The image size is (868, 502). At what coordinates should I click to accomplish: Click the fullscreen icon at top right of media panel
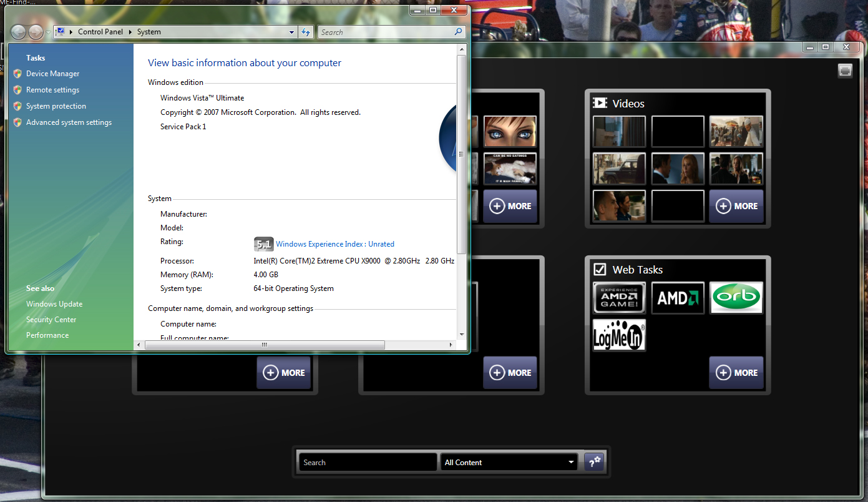point(845,71)
